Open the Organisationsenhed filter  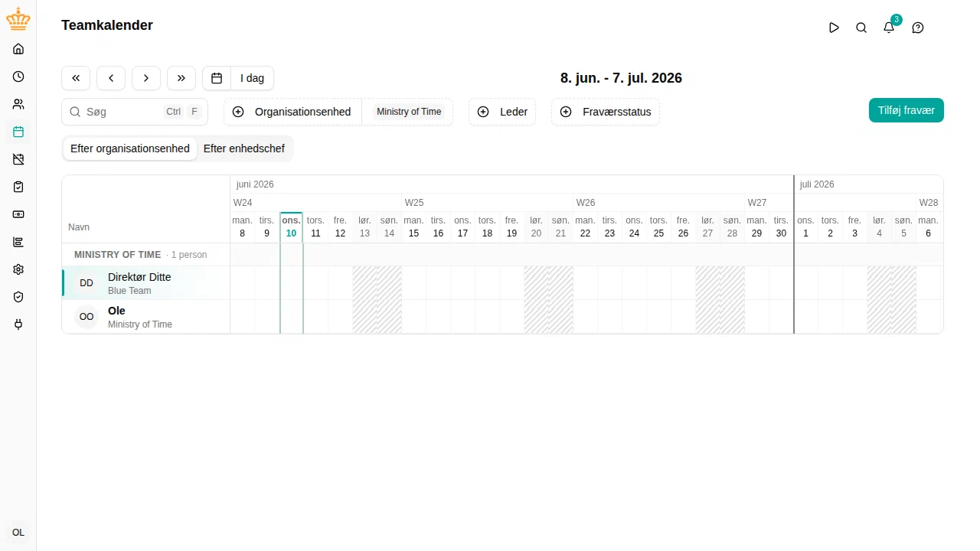point(292,112)
